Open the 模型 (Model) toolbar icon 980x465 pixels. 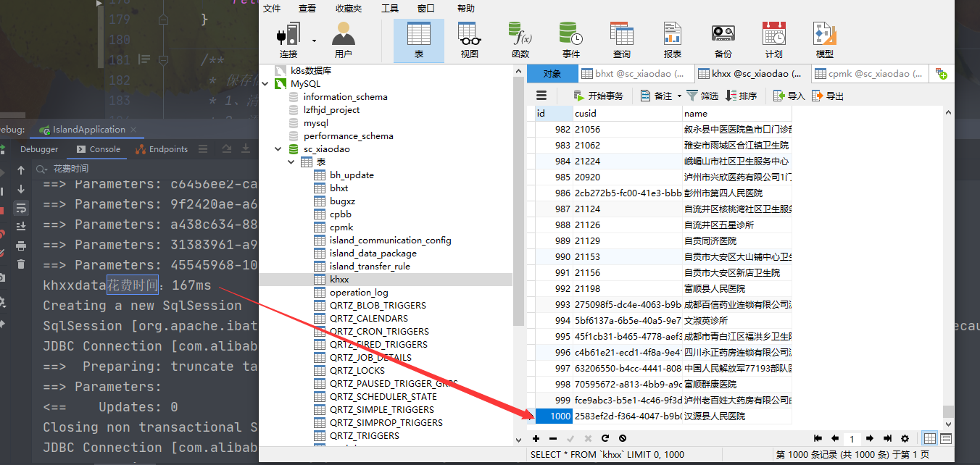(x=825, y=40)
